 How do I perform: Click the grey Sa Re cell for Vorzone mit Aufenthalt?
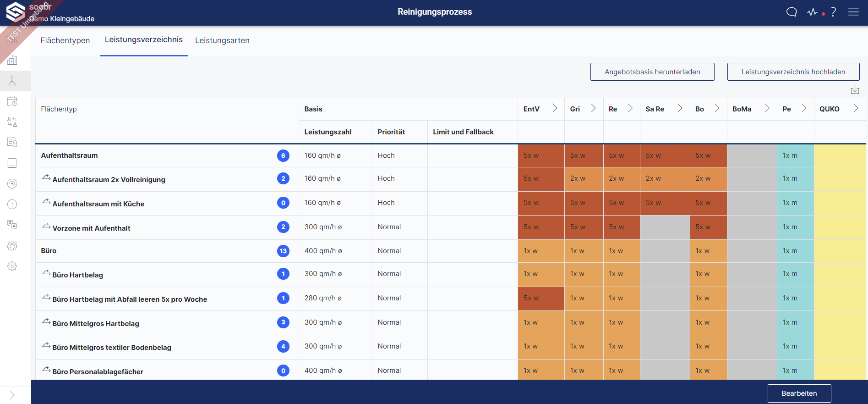pyautogui.click(x=665, y=227)
